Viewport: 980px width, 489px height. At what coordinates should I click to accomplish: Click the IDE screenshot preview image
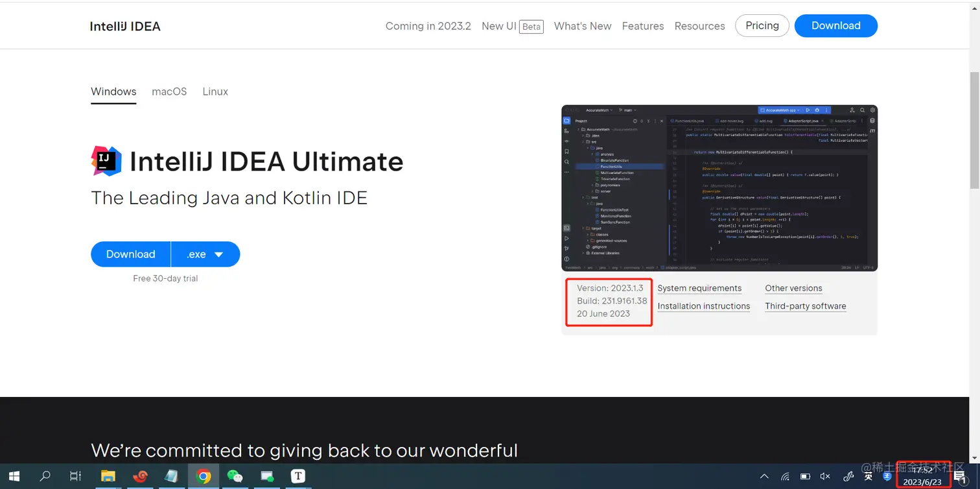719,188
